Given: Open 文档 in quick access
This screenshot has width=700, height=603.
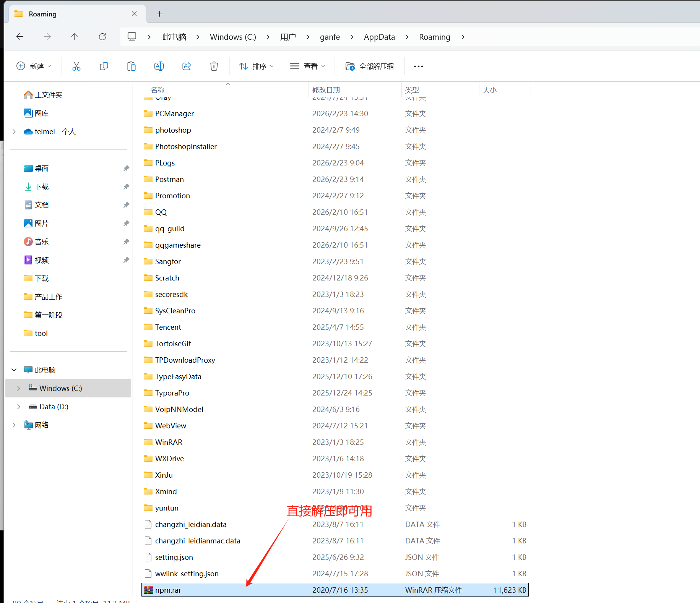Looking at the screenshot, I should [x=36, y=205].
